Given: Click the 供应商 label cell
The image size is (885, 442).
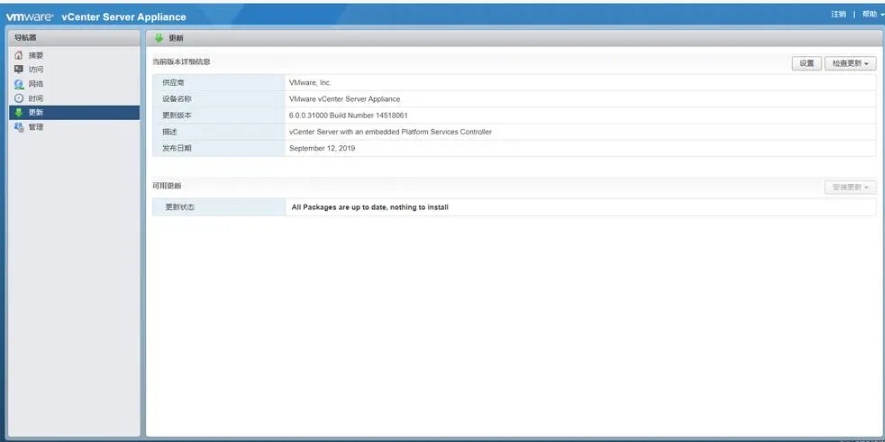Looking at the screenshot, I should click(219, 82).
